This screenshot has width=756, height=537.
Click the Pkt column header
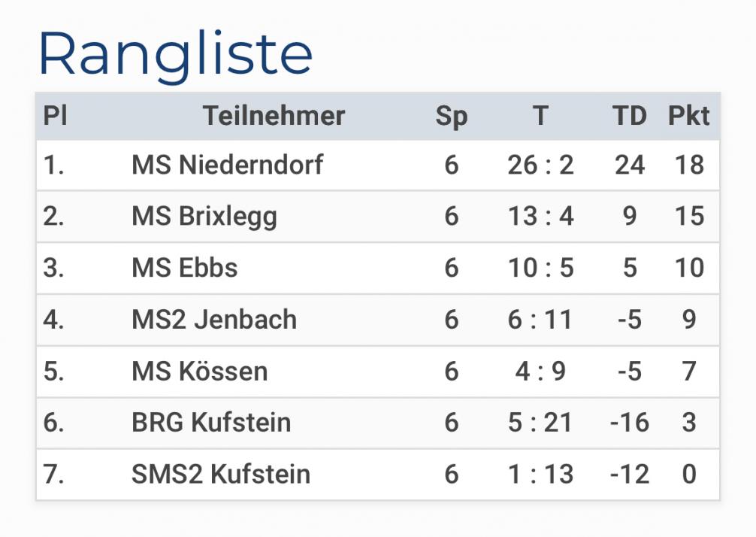688,116
